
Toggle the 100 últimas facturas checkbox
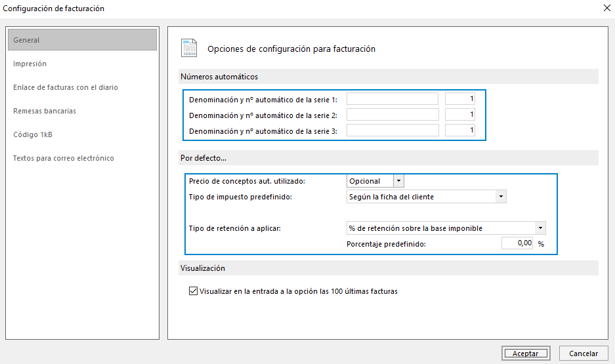(193, 291)
